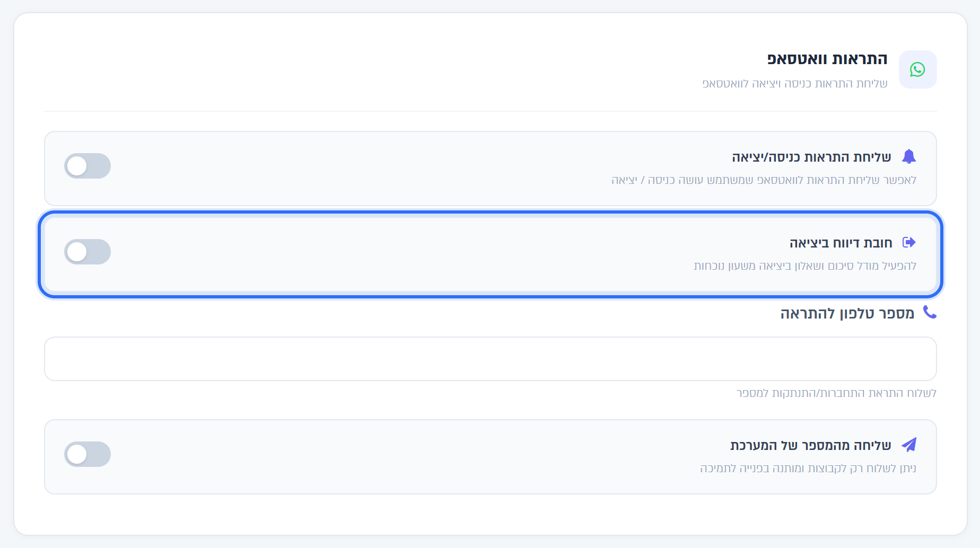Enable the שליחת התראות כניסה/יציאה toggle
Viewport: 980px width, 548px height.
click(x=87, y=166)
